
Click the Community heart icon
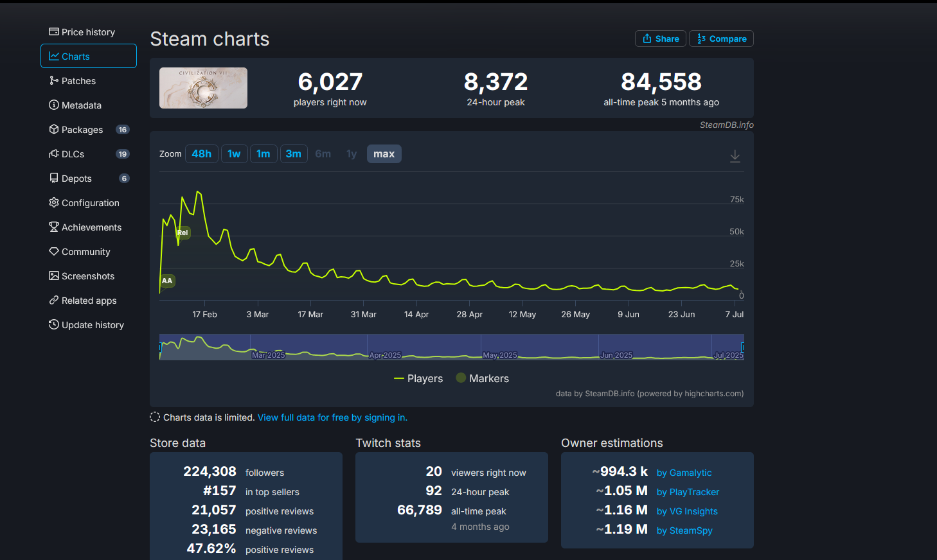[x=54, y=251]
